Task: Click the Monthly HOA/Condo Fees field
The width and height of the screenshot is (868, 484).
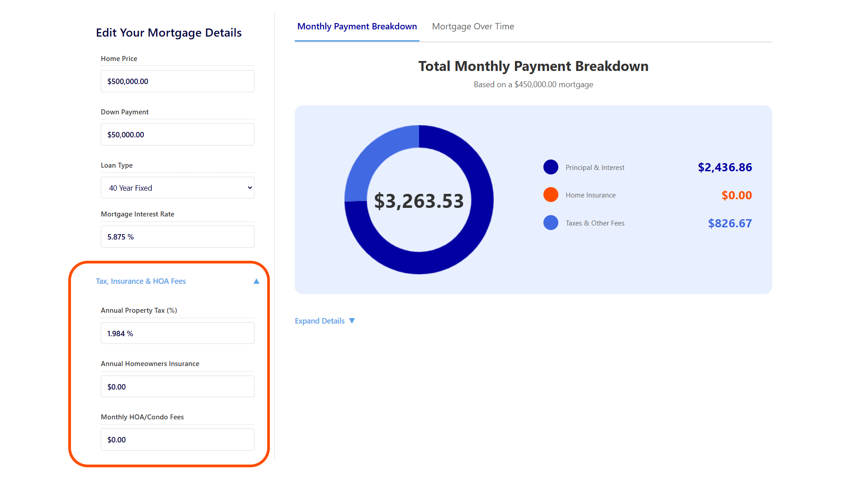Action: (177, 440)
